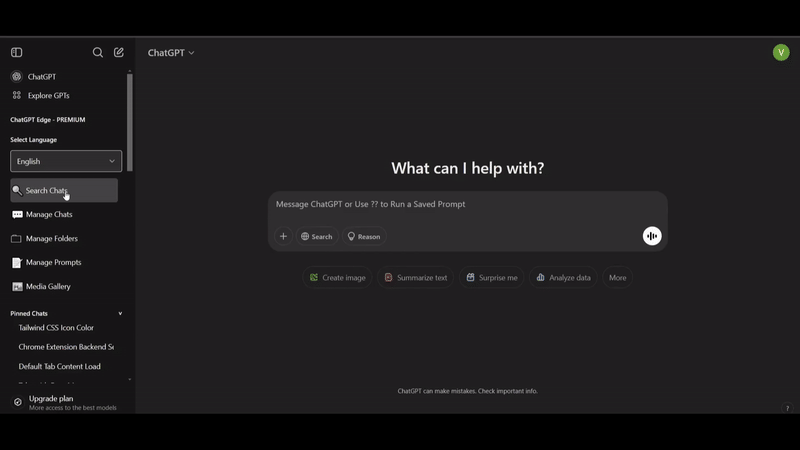The height and width of the screenshot is (450, 800).
Task: Start voice mode with the waveform button
Action: coord(652,236)
